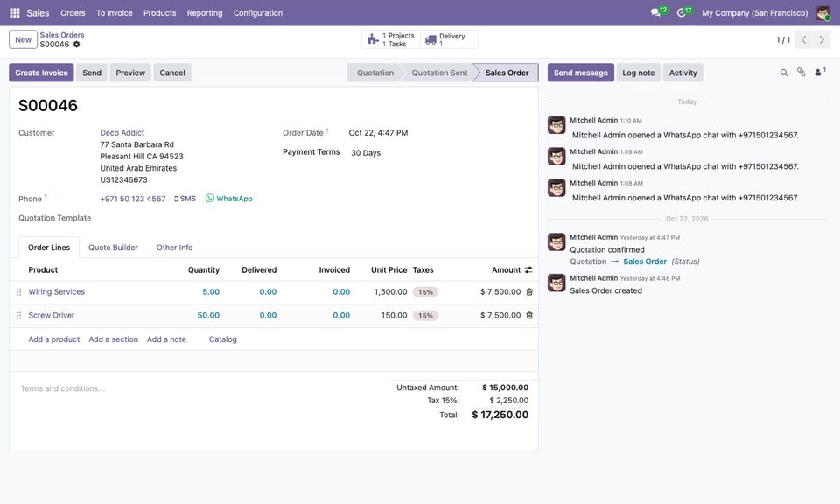Delete the Screw Driver order line
Screen dimensions: 840x504
(529, 316)
